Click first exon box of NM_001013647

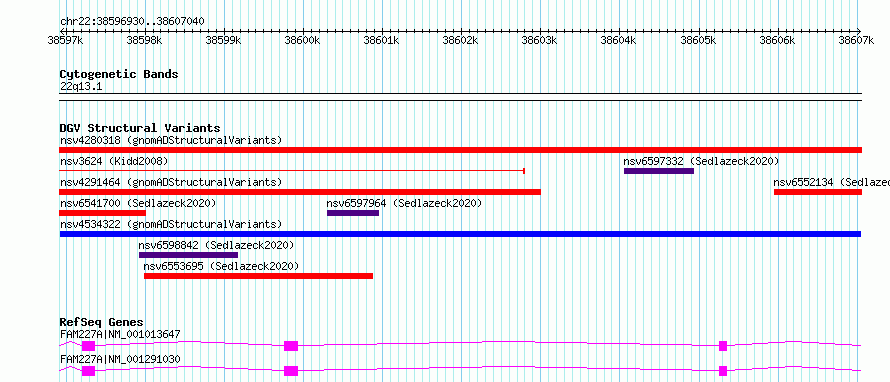click(89, 346)
